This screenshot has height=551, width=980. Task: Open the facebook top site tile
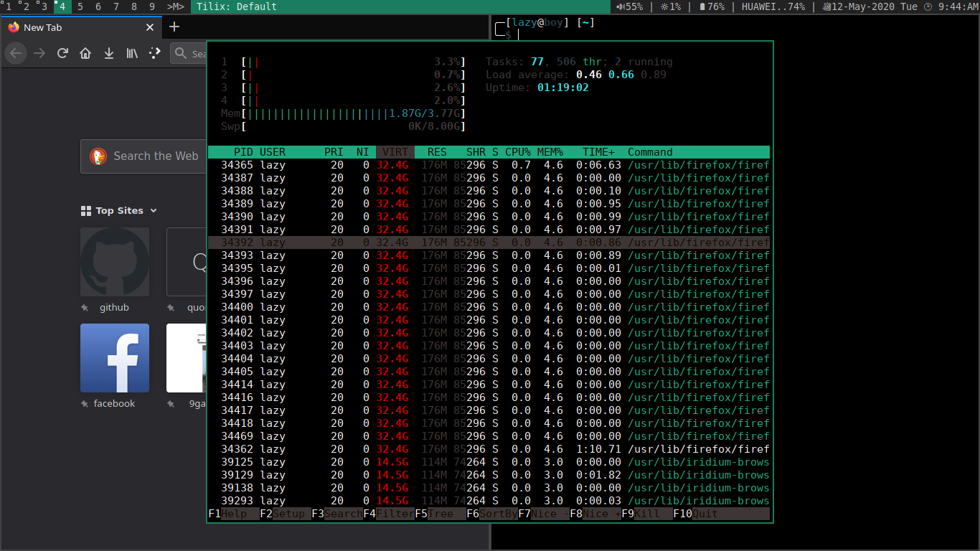point(115,358)
